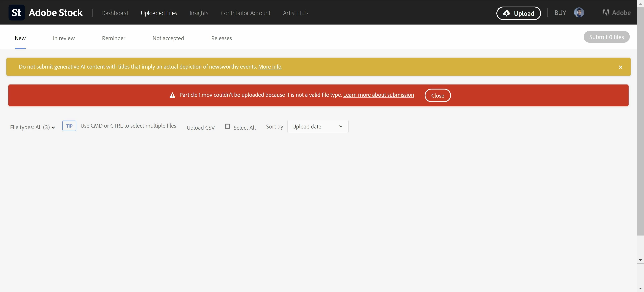644x292 pixels.
Task: Open Learn more about submission link
Action: coord(378,95)
